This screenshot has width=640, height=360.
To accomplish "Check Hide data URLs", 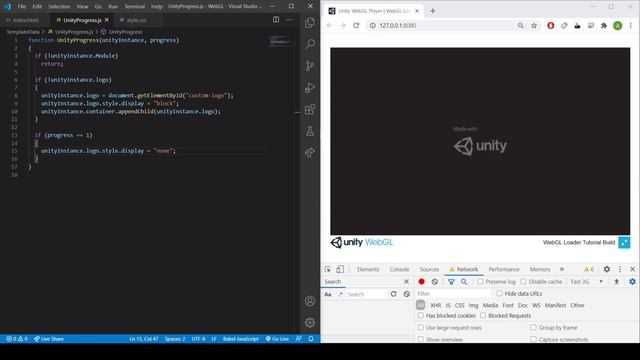I will 499,293.
